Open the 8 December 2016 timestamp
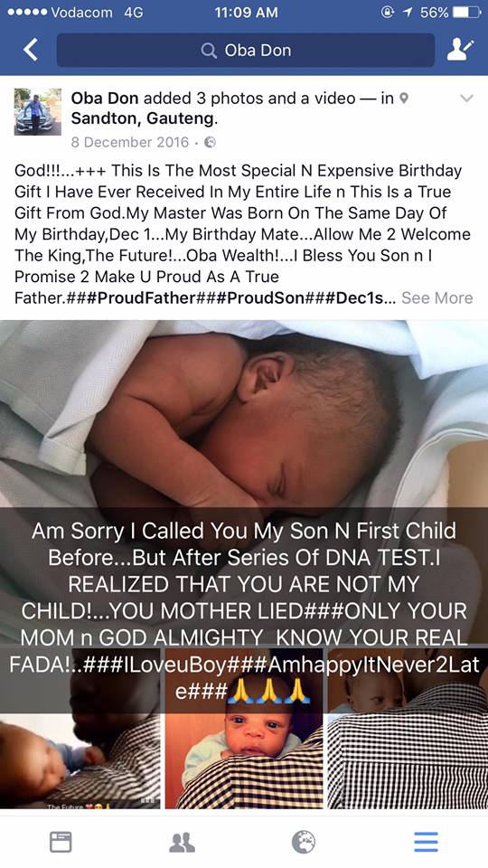 pyautogui.click(x=130, y=142)
